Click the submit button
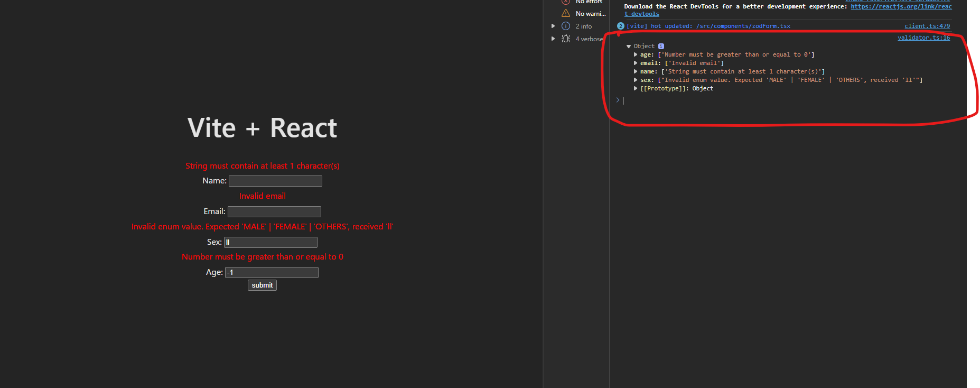Viewport: 980px width, 388px height. (x=262, y=285)
